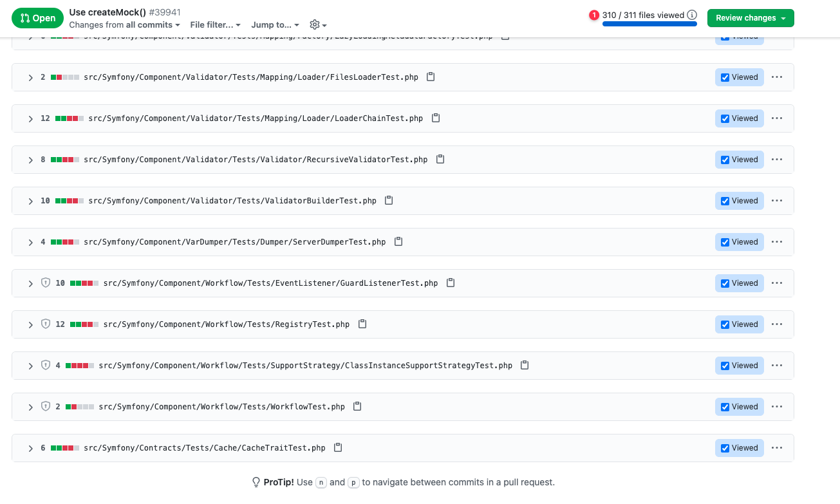This screenshot has height=504, width=840.
Task: Click diffstat blocks for LoaderChainTest.php
Action: tap(69, 118)
